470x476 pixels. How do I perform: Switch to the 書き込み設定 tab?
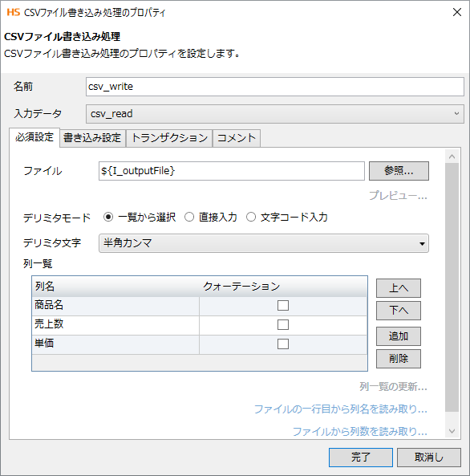coord(92,138)
